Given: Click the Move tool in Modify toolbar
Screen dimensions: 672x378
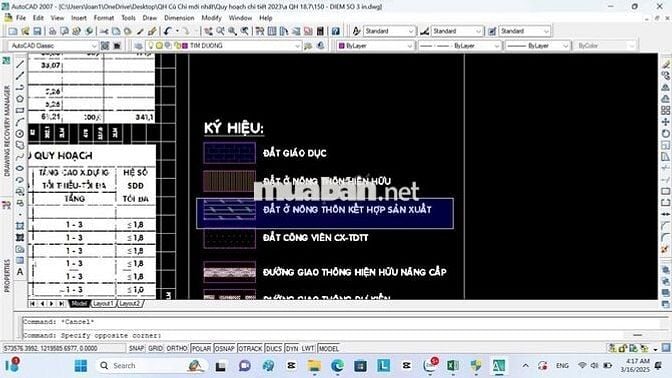Looking at the screenshot, I should click(x=666, y=122).
